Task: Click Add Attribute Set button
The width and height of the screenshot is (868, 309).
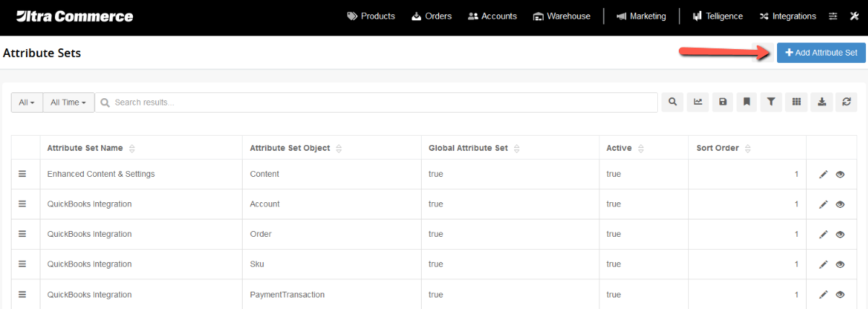Action: tap(821, 53)
